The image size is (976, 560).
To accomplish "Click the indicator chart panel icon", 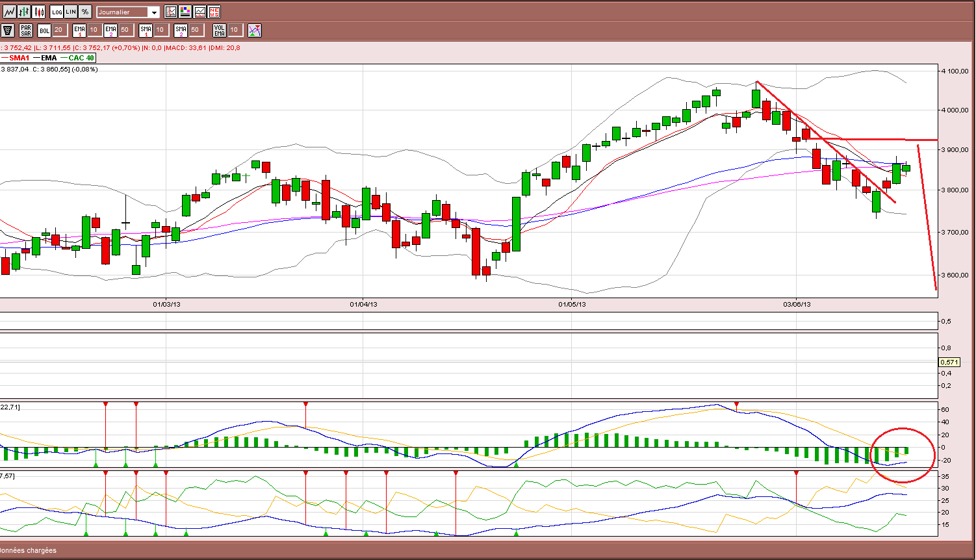I will (199, 12).
